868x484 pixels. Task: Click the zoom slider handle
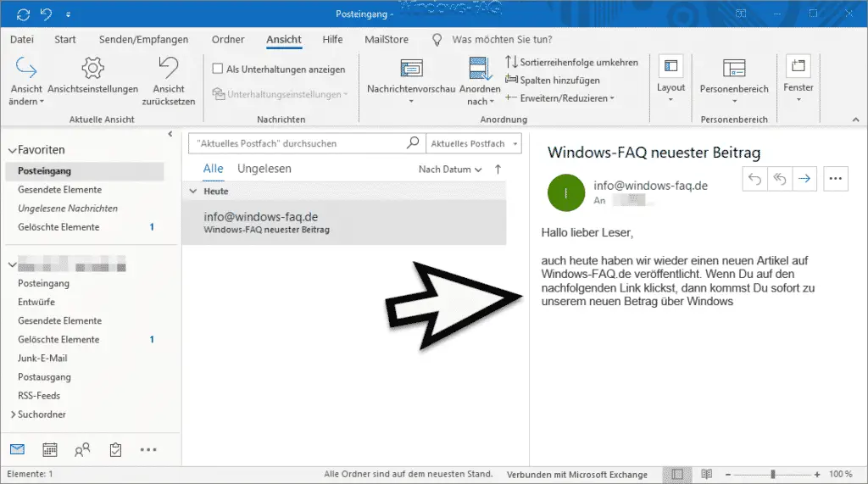pyautogui.click(x=773, y=475)
